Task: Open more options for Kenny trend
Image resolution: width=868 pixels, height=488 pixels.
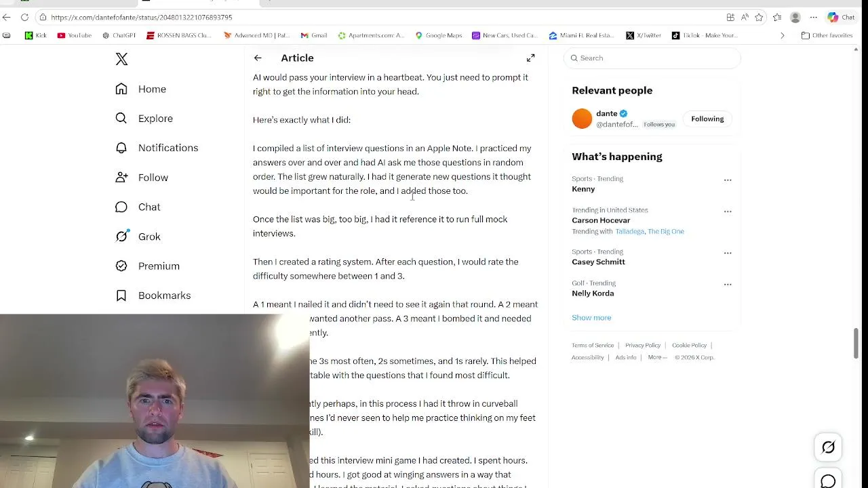Action: (728, 180)
